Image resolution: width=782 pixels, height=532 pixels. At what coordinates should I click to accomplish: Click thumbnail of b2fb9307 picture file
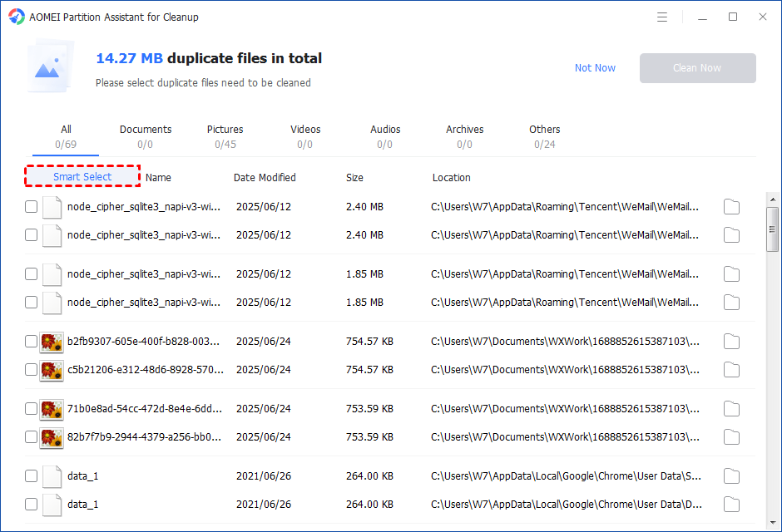pyautogui.click(x=52, y=342)
